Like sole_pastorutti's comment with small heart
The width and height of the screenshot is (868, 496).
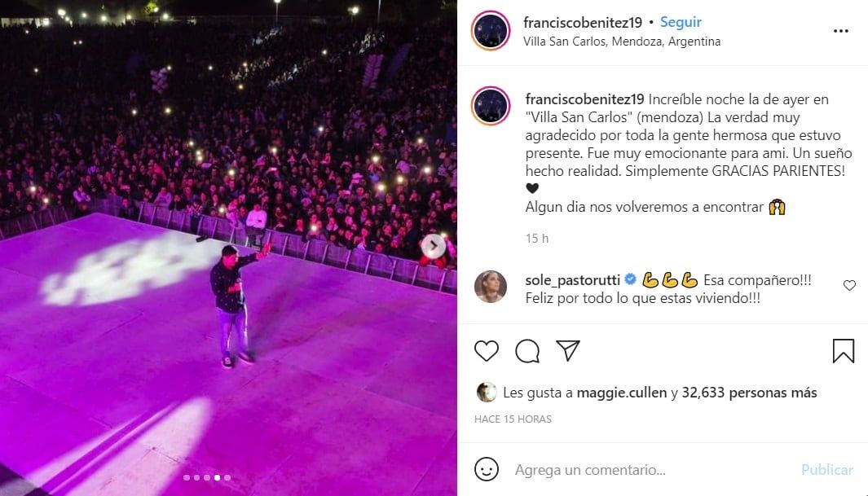click(x=849, y=285)
